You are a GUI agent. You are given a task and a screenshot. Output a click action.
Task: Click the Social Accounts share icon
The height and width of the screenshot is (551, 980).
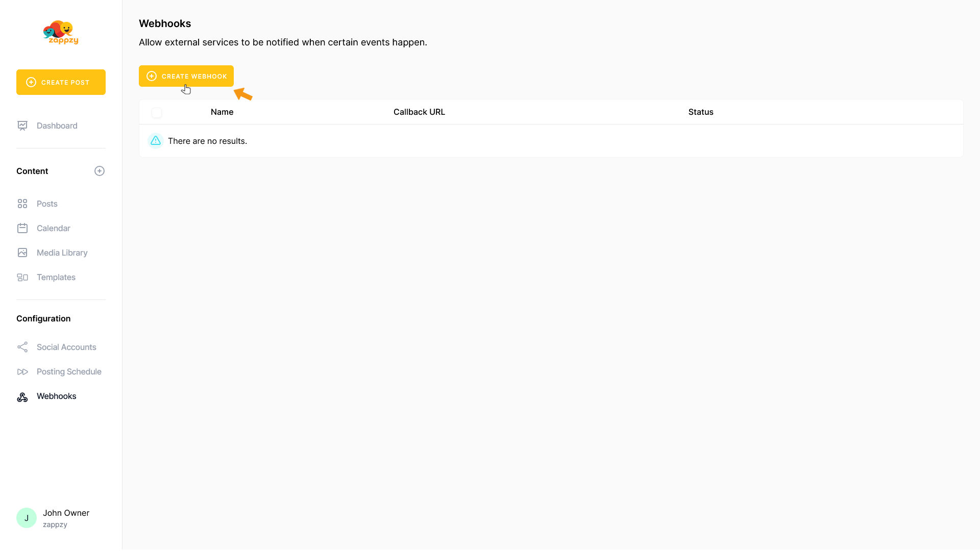pos(22,347)
